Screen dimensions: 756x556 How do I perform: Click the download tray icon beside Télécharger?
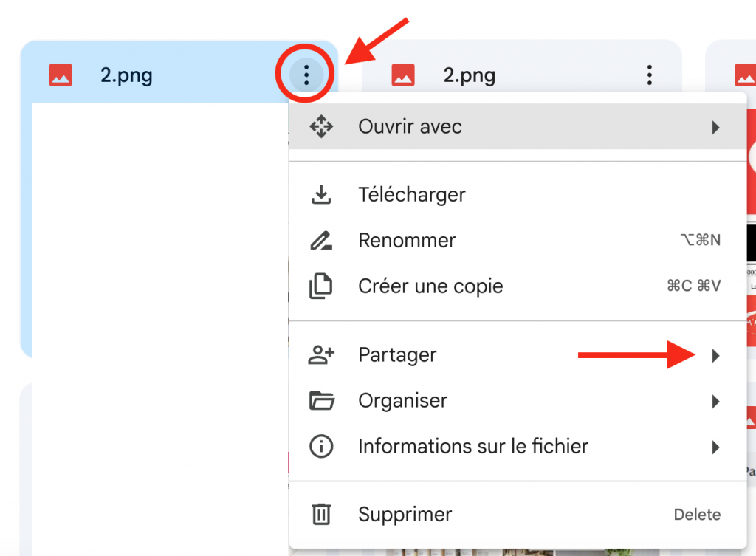[x=321, y=195]
